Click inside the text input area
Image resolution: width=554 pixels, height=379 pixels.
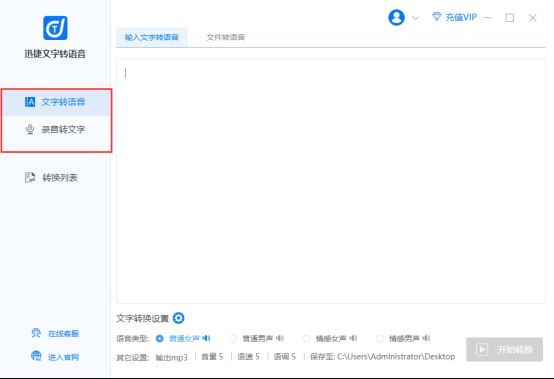331,181
